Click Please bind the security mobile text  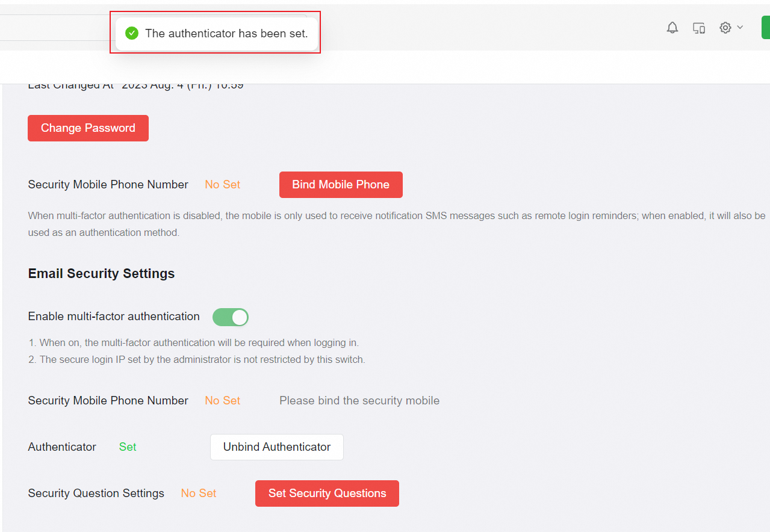click(x=359, y=401)
